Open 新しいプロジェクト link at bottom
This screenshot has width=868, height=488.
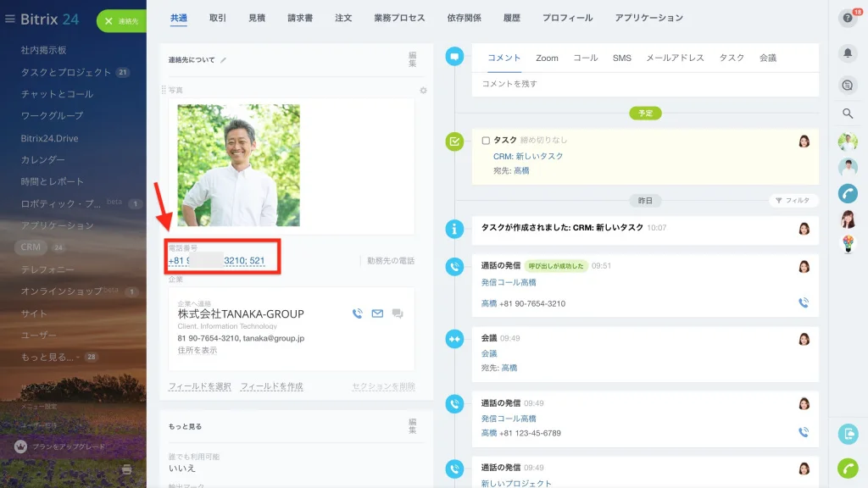516,483
